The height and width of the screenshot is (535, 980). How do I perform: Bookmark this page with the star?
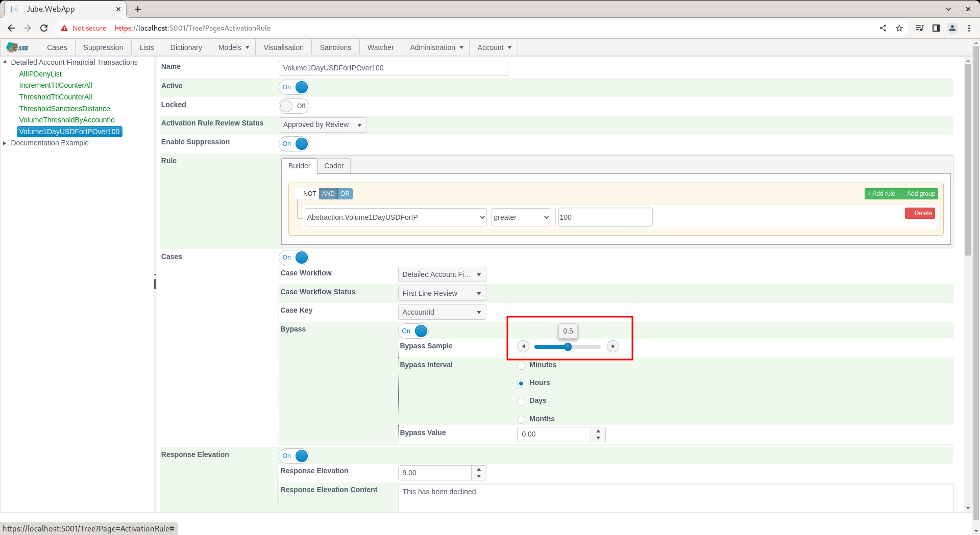point(899,28)
